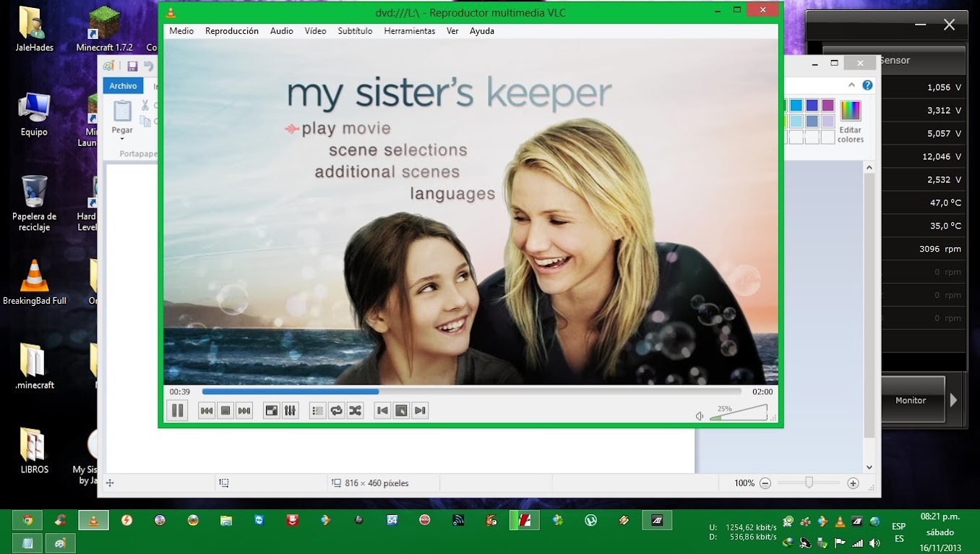Screen dimensions: 980x554
Task: Pick the dark blue swatch in Paint
Action: tap(812, 106)
